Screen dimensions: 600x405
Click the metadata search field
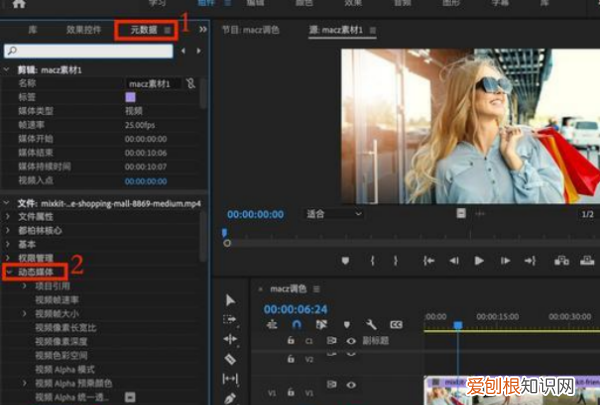[88, 51]
